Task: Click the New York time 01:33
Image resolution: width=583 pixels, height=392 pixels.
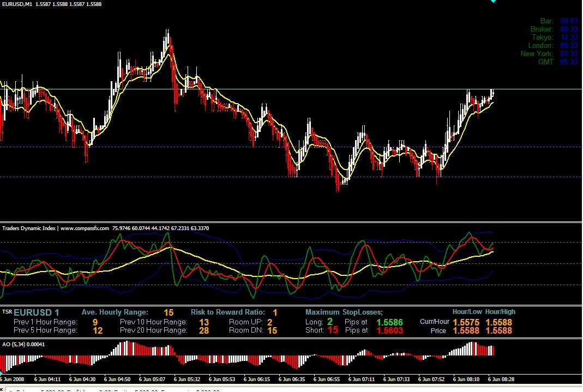Action: (x=569, y=54)
